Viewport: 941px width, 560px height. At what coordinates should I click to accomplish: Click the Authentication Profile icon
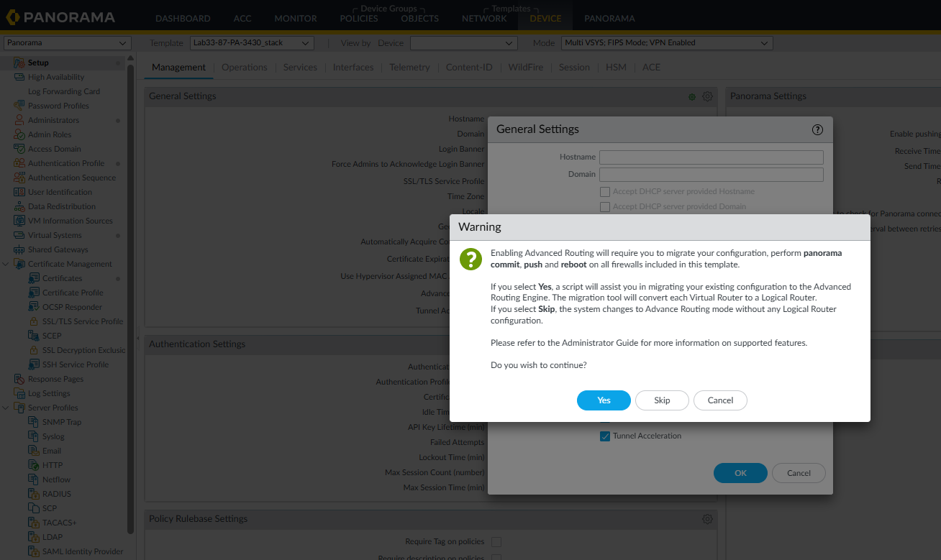[19, 163]
